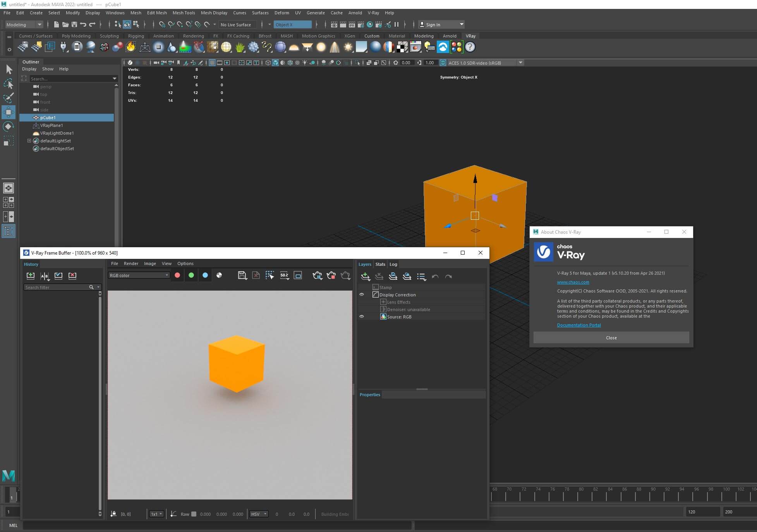Toggle Outliner button in left layout bar
Image resolution: width=757 pixels, height=532 pixels.
(9, 231)
